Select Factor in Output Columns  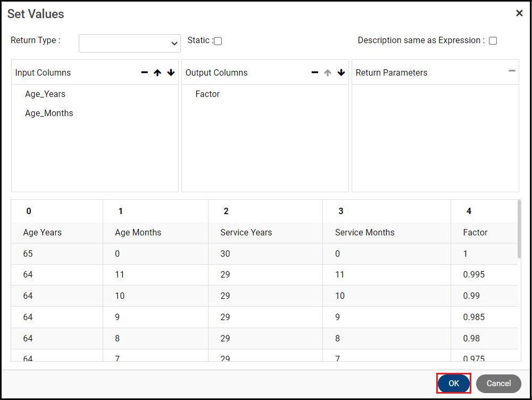tap(207, 94)
